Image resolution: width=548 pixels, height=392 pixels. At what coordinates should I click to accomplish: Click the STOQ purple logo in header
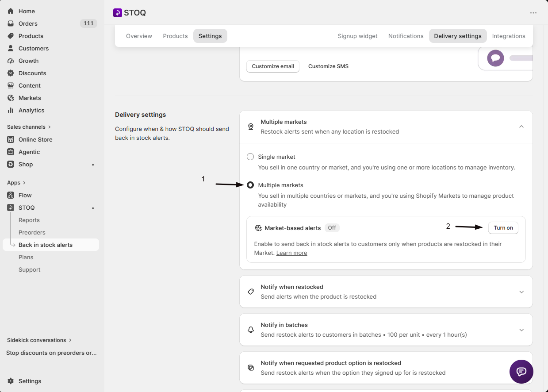click(117, 13)
